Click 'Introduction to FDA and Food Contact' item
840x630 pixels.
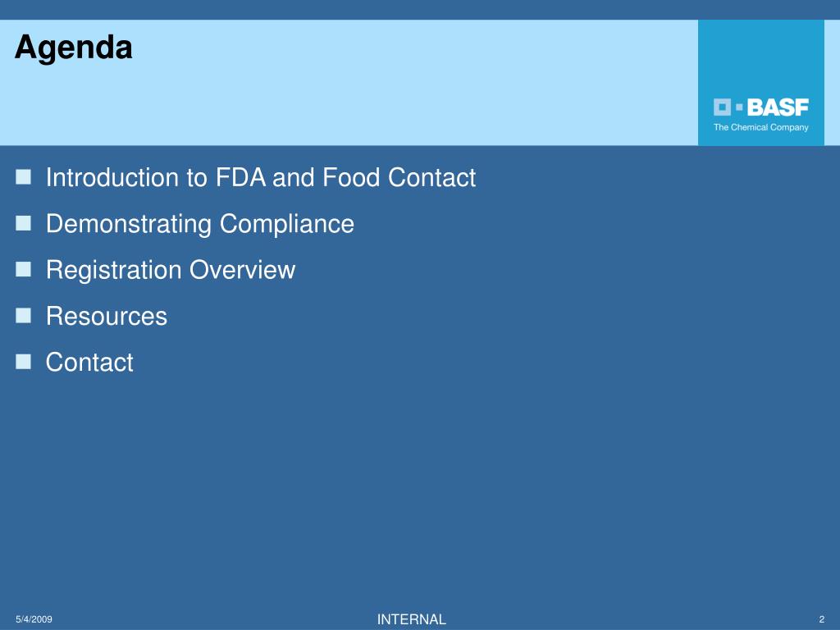pos(261,177)
